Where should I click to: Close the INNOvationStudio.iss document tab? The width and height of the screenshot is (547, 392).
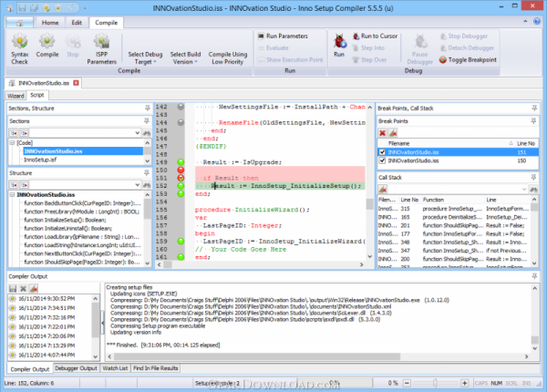click(x=76, y=83)
